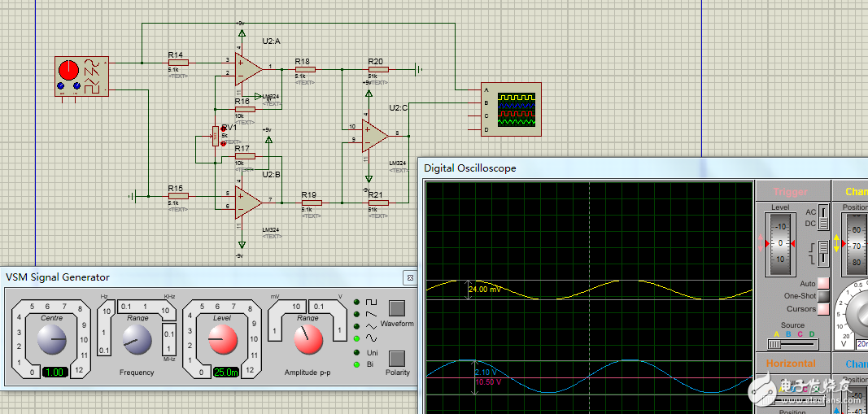Click VSM Signal Generator window title

[58, 277]
